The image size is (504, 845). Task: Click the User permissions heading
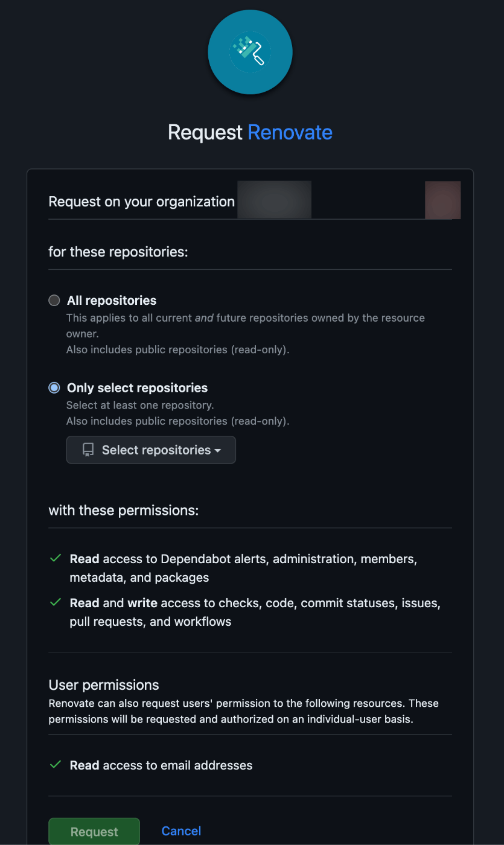point(104,685)
